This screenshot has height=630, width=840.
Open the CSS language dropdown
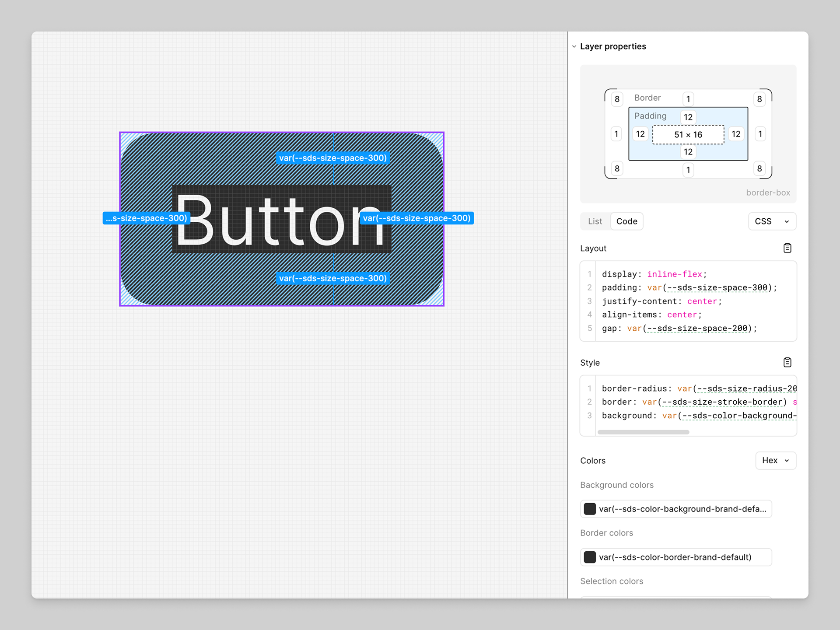click(x=772, y=221)
